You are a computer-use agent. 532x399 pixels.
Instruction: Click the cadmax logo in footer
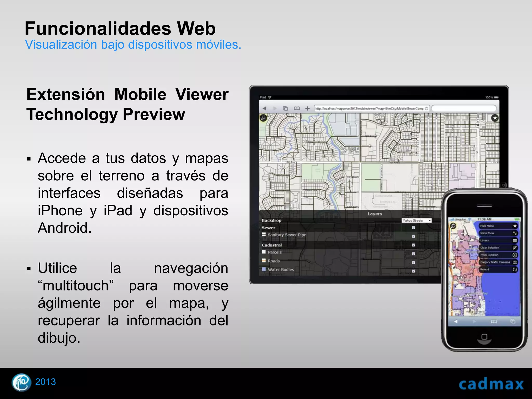(x=491, y=384)
